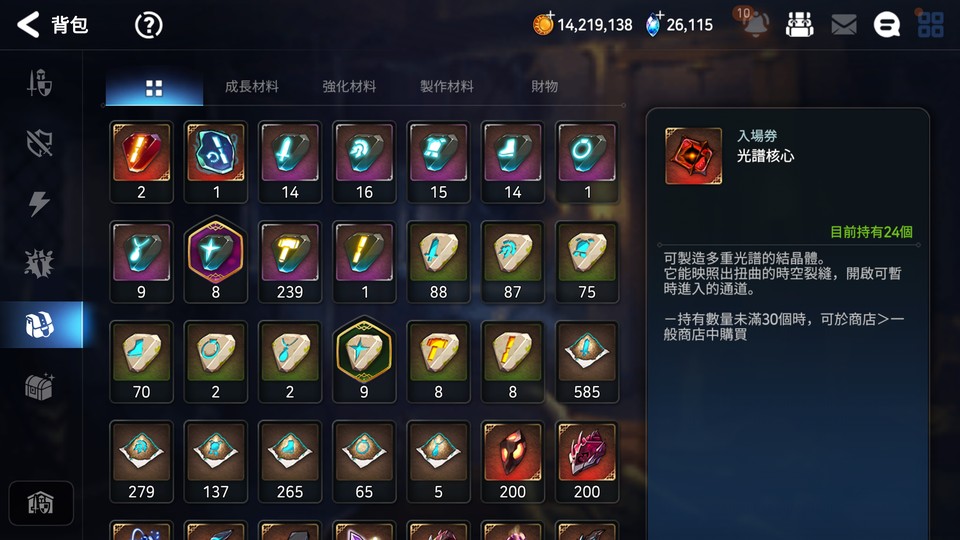Open the town building button at bottom left
The height and width of the screenshot is (540, 960).
click(x=41, y=503)
